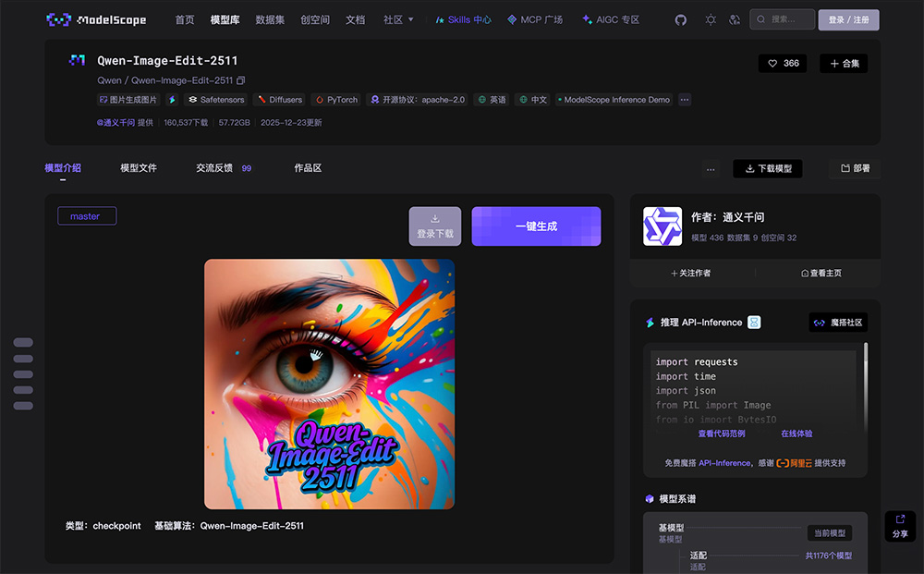Click the 通义千问 author avatar

click(662, 227)
